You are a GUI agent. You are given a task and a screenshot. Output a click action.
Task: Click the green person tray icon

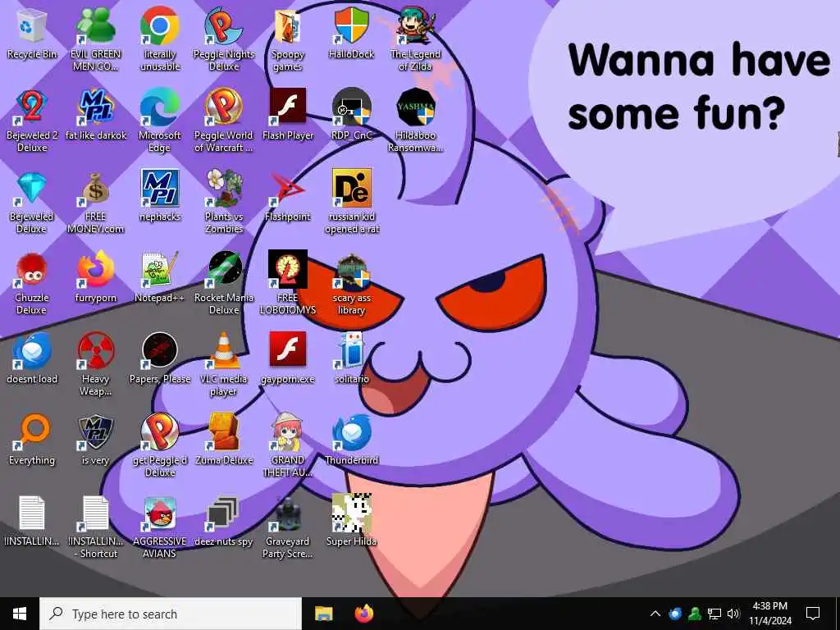[695, 614]
